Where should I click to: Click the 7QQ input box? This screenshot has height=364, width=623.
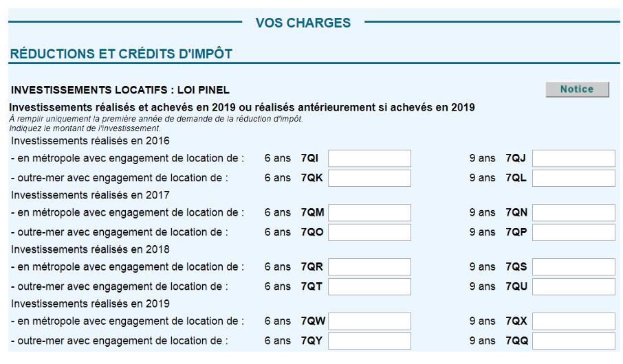coord(573,341)
